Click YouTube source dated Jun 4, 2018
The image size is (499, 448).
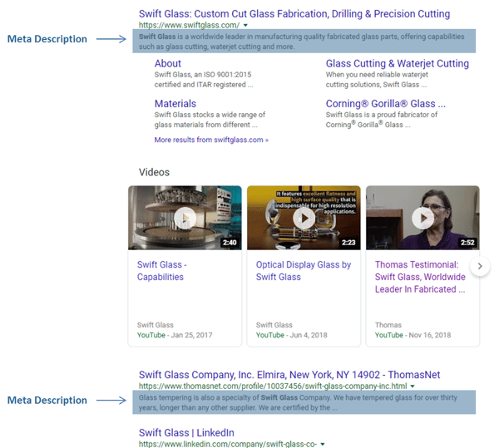click(x=269, y=335)
